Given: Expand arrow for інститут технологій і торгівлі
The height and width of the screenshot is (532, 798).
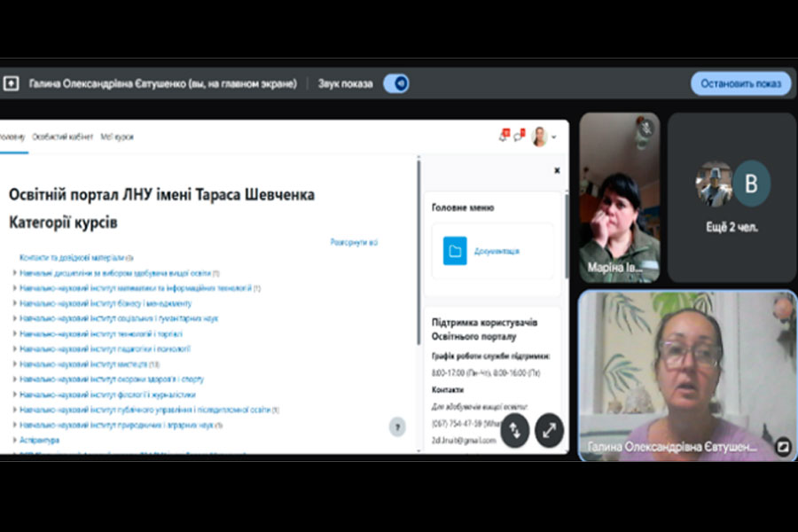Looking at the screenshot, I should point(14,334).
